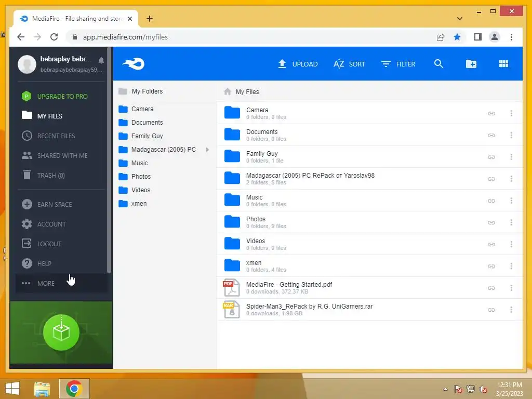The width and height of the screenshot is (532, 399).
Task: Open Trash (0) in sidebar
Action: point(61,175)
